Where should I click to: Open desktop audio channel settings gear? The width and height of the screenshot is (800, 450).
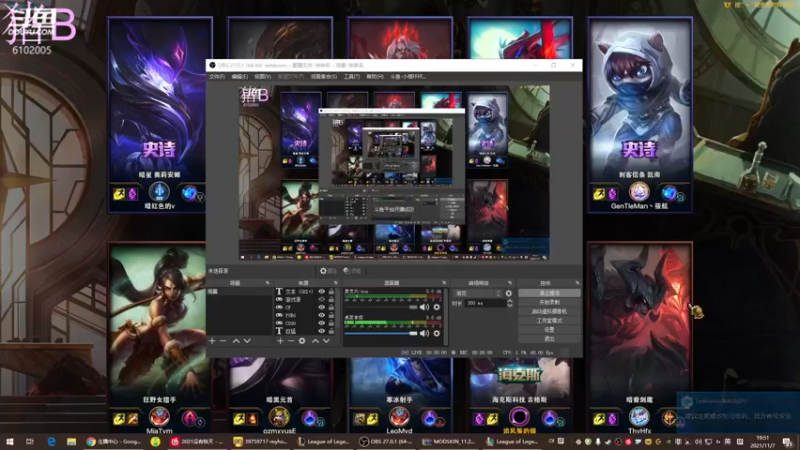437,333
